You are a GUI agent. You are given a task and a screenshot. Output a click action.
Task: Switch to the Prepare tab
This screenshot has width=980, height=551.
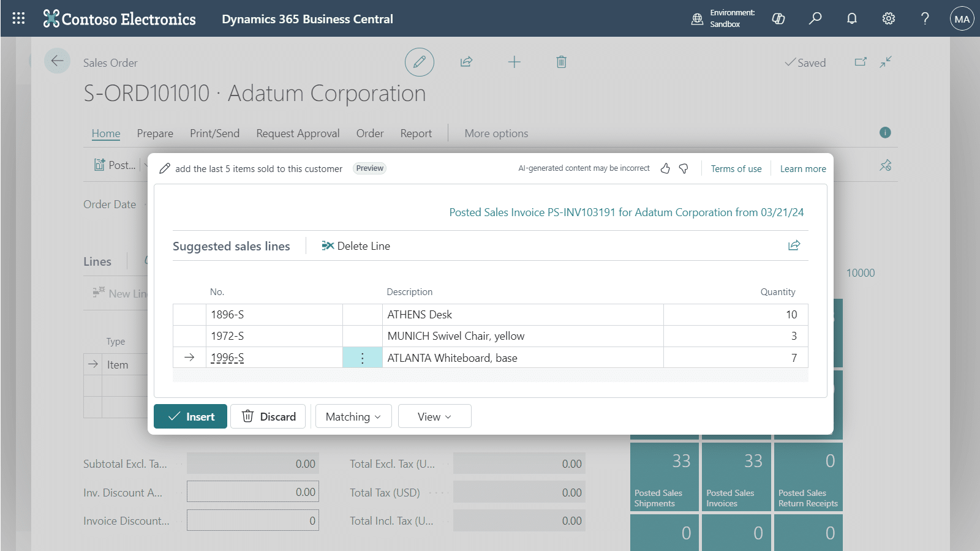pos(155,133)
